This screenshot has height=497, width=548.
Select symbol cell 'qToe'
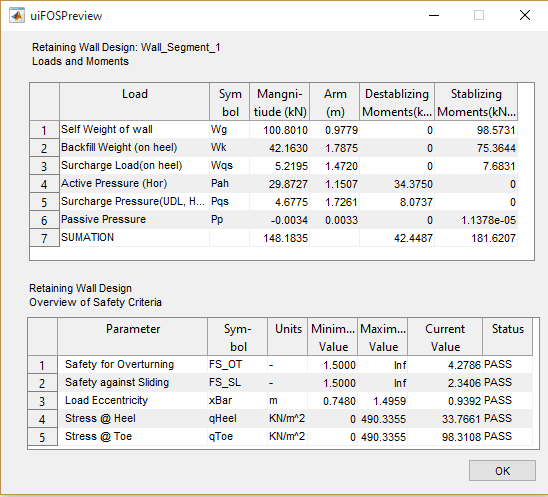238,437
